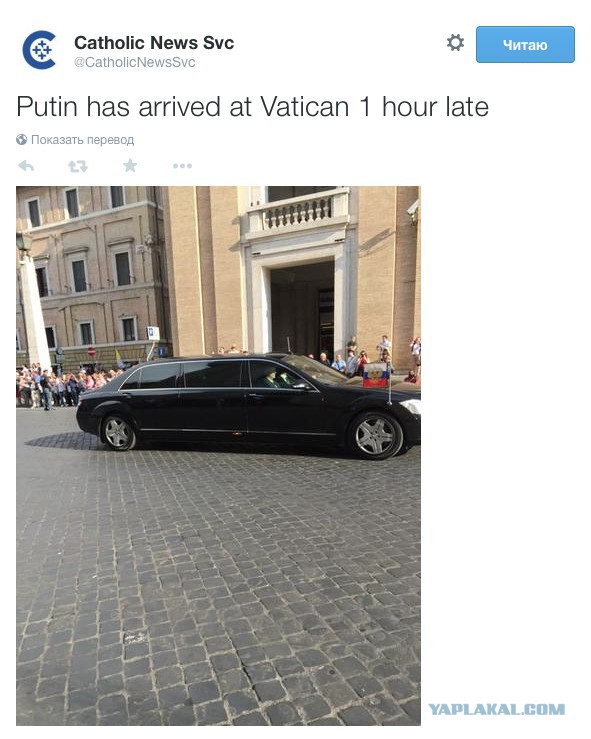Open the gear user actions menu
591x739 pixels.
455,42
